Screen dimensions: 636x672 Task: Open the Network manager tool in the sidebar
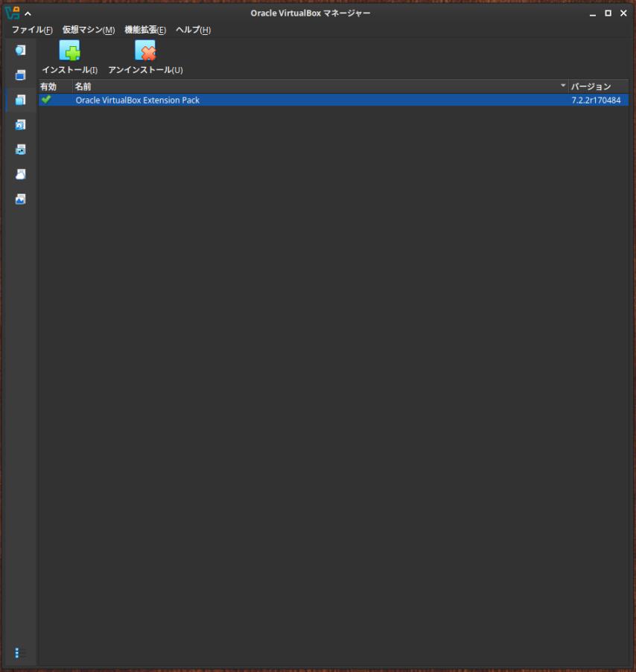click(20, 150)
